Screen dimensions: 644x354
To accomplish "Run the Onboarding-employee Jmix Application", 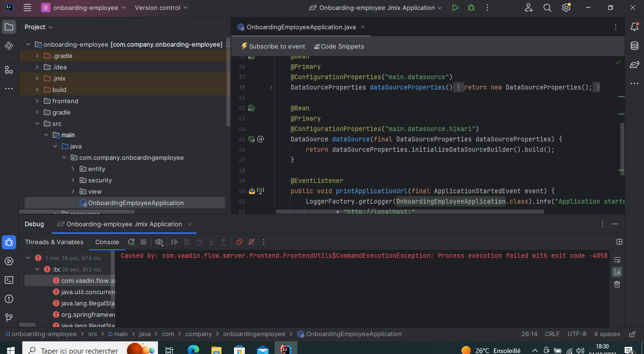I will 455,8.
